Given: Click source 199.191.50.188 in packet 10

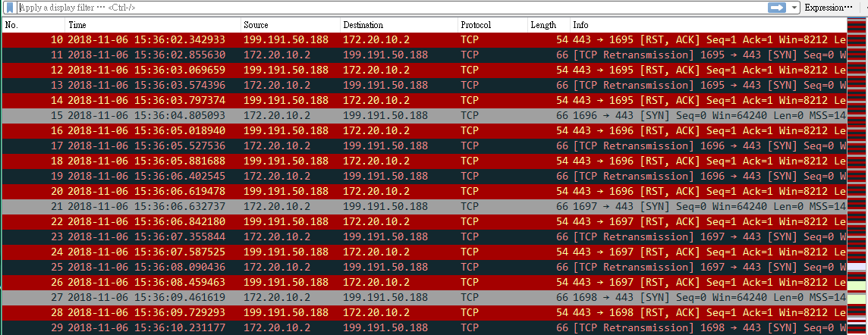Looking at the screenshot, I should (x=285, y=40).
